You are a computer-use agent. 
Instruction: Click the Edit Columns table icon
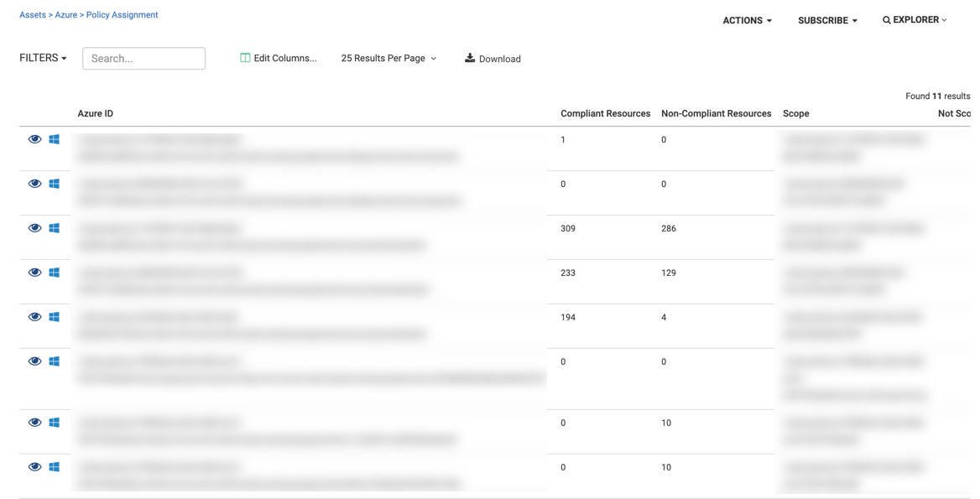tap(245, 58)
